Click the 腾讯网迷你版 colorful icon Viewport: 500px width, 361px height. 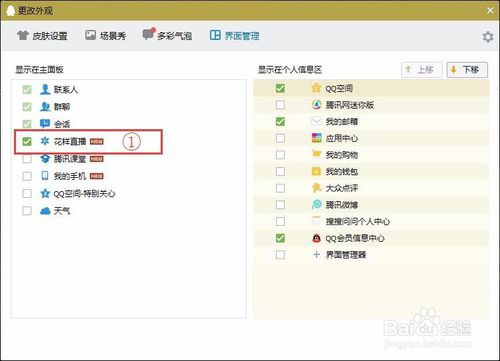(316, 105)
